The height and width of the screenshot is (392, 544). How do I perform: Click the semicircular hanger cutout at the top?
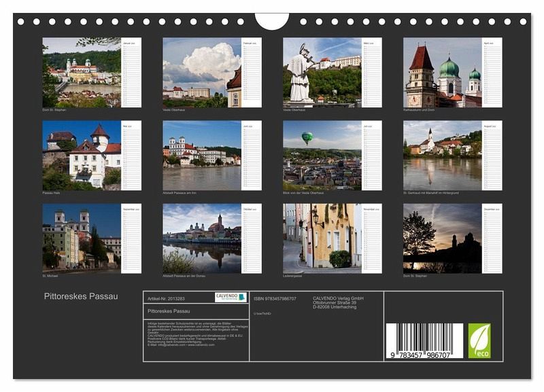[272, 20]
